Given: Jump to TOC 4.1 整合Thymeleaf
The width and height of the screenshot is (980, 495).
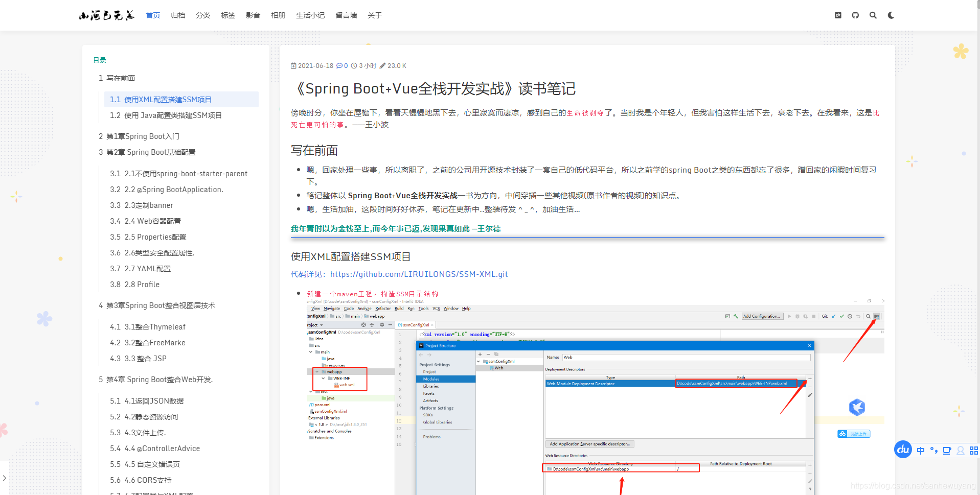Looking at the screenshot, I should [148, 327].
